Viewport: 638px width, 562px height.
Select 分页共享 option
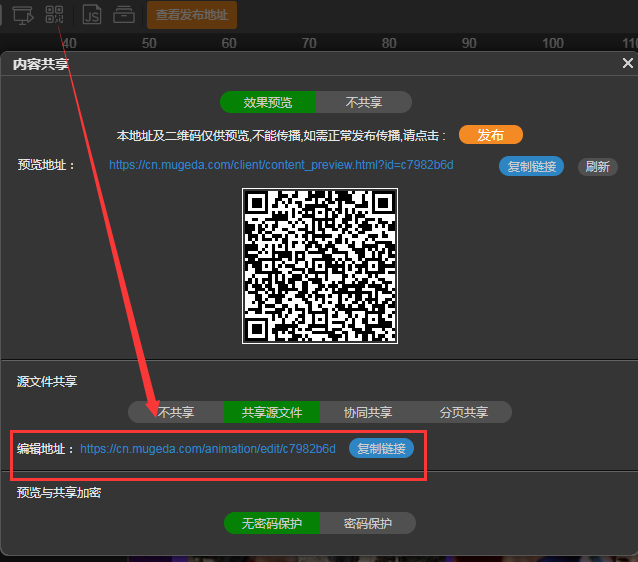pyautogui.click(x=464, y=412)
